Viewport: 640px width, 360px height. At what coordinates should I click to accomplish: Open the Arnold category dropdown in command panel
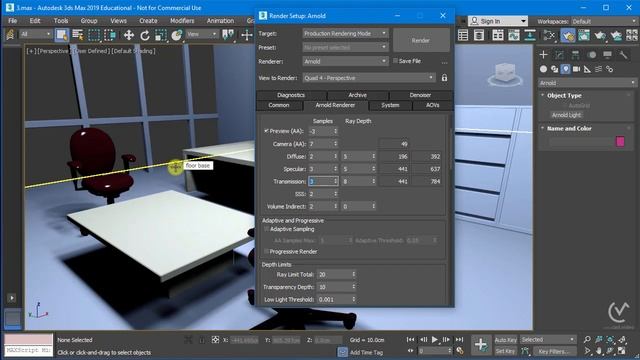(x=587, y=83)
